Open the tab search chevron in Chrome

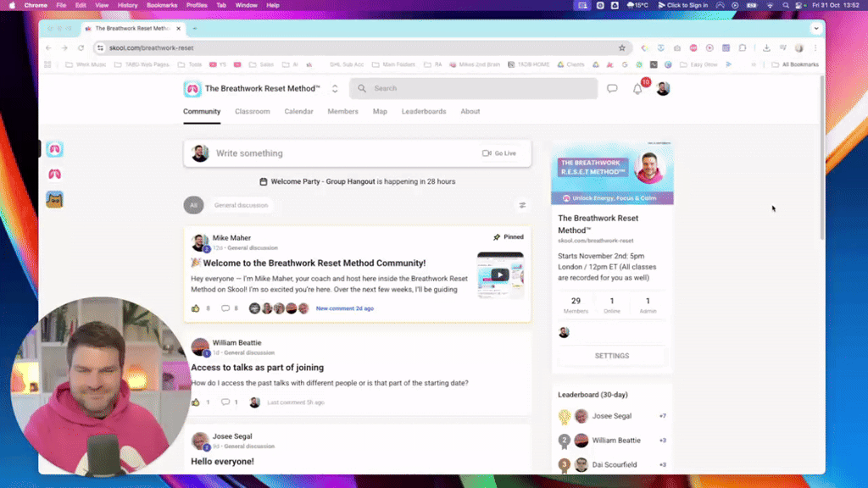point(816,28)
